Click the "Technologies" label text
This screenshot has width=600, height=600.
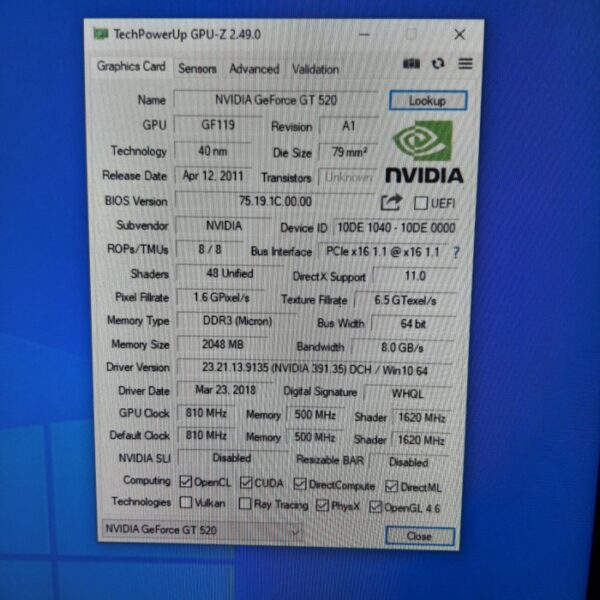pyautogui.click(x=141, y=501)
